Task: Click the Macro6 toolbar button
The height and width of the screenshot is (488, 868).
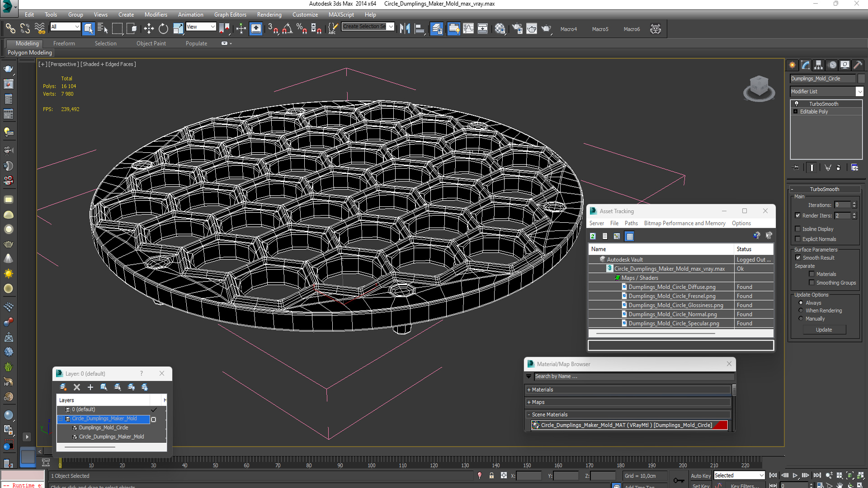Action: click(x=632, y=29)
